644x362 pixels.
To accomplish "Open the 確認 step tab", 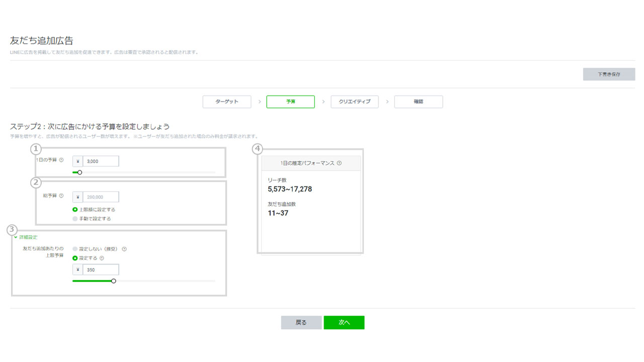I will (x=418, y=102).
